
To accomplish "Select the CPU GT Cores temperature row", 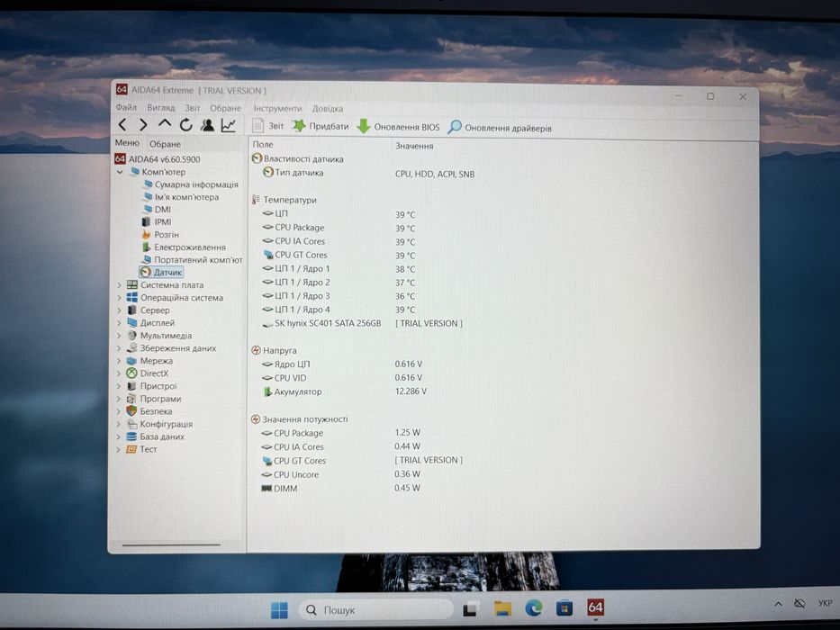I will coord(339,255).
